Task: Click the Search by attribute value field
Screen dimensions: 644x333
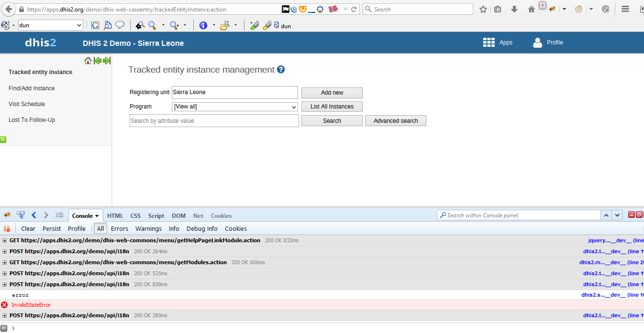Action: pyautogui.click(x=214, y=121)
